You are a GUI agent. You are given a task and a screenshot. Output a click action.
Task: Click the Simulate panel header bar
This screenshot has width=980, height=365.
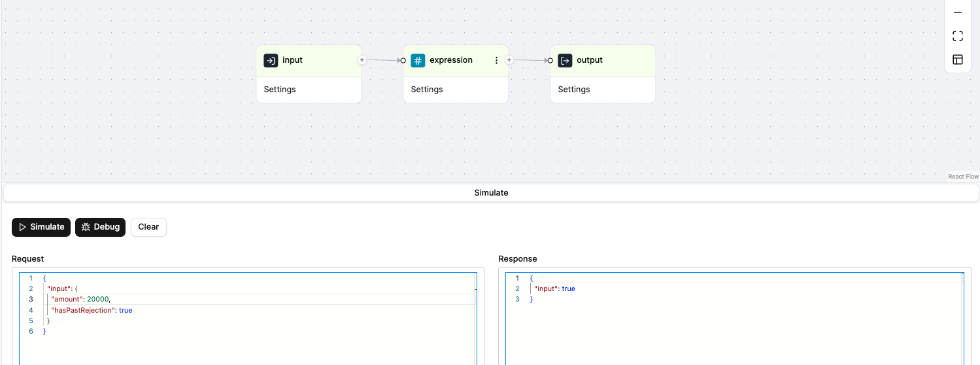491,193
